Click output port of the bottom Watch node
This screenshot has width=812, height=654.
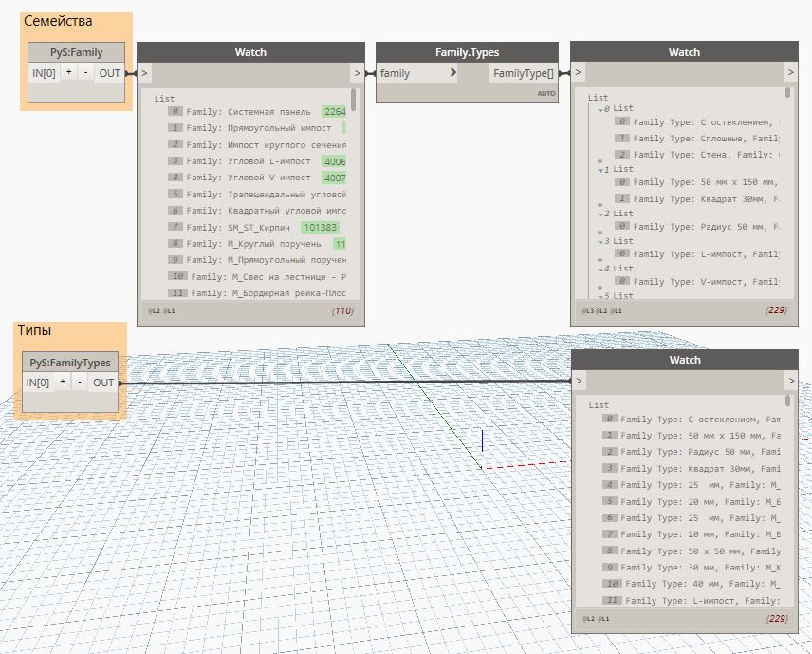point(791,381)
